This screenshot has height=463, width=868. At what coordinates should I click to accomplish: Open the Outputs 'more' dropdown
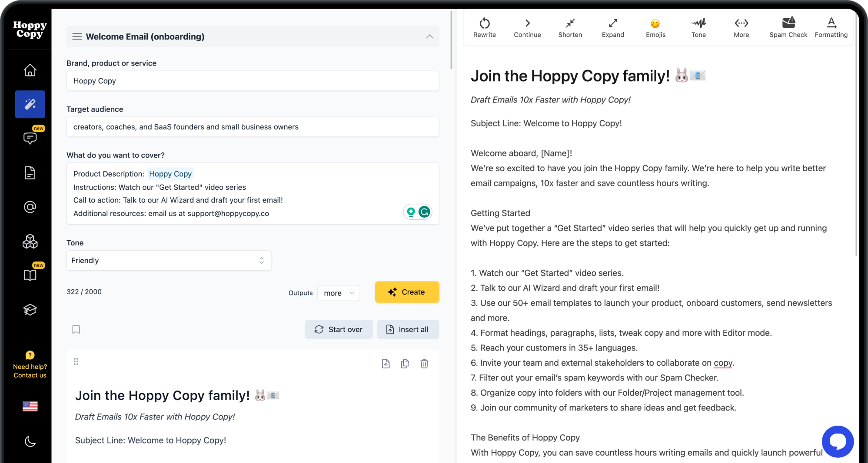coord(339,293)
